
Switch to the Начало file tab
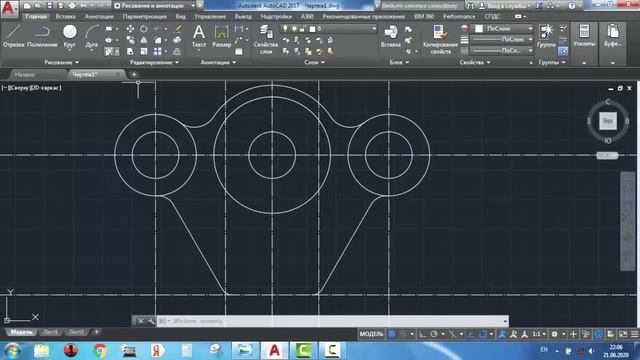(x=25, y=75)
